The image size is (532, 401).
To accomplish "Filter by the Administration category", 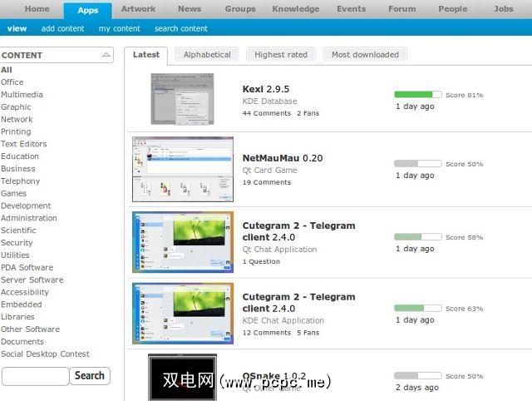I will coord(29,218).
